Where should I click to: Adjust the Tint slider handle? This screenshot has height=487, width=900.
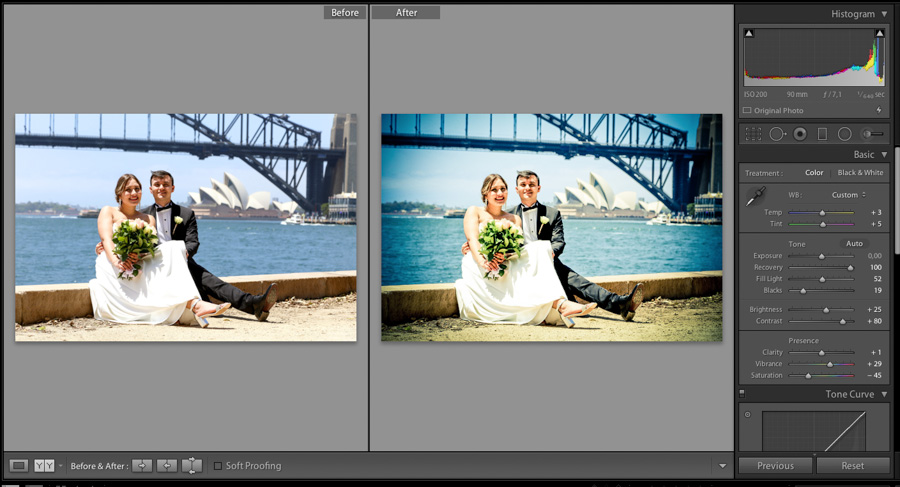tap(823, 224)
